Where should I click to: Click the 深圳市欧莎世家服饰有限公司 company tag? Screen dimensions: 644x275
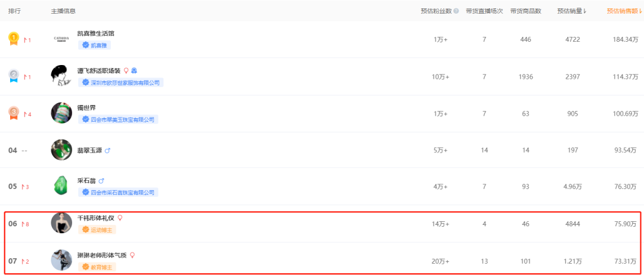click(x=121, y=82)
